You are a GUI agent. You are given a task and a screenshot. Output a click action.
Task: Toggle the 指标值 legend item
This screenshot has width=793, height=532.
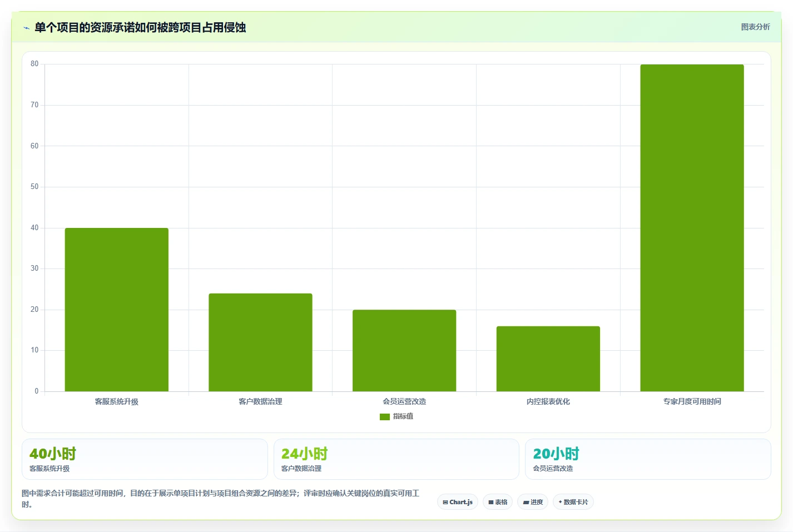396,416
